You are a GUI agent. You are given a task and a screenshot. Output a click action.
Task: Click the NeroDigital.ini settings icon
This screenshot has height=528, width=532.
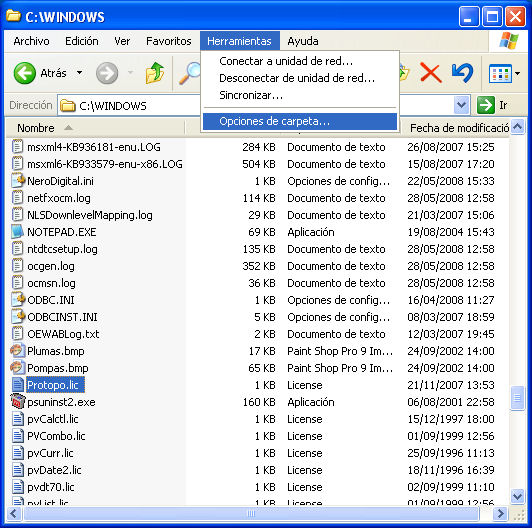point(18,181)
